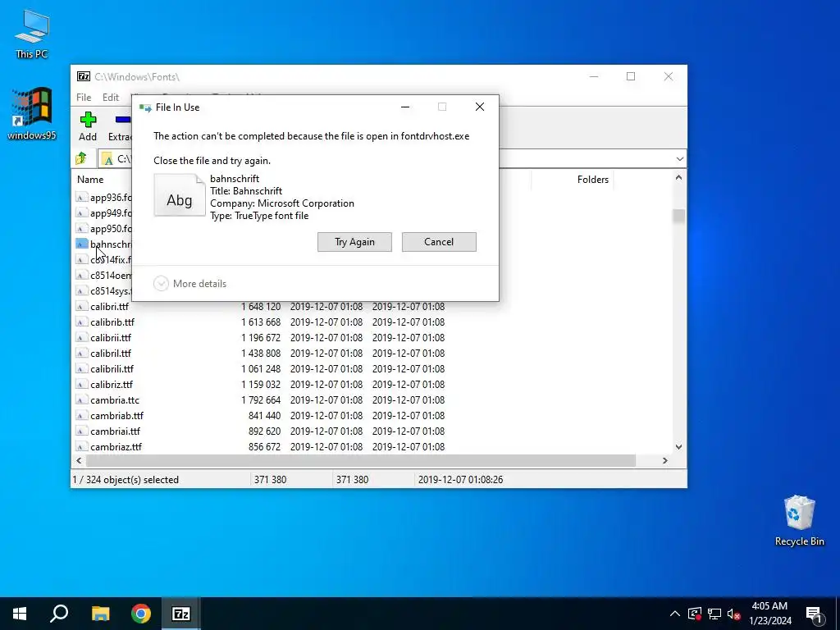Click the 2019-12-07 01:08:26 status entry
The image size is (840, 630).
click(461, 479)
